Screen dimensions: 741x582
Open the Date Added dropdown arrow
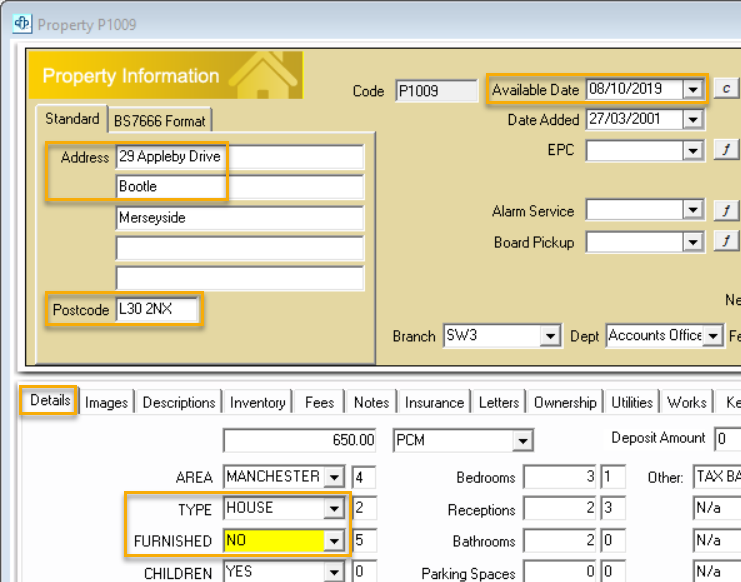pyautogui.click(x=693, y=120)
